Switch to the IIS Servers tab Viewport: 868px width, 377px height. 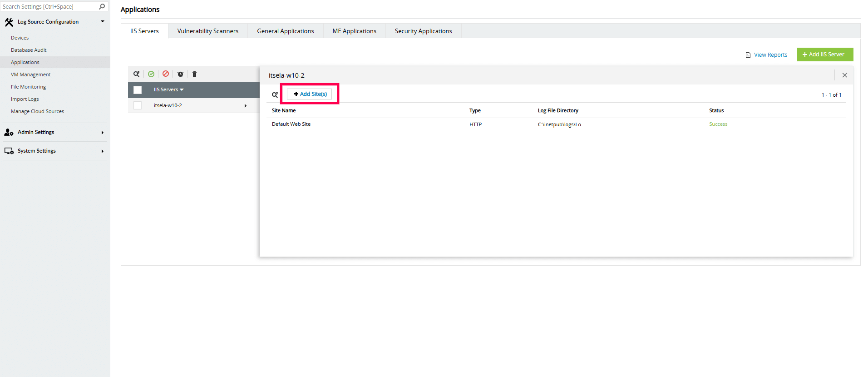pyautogui.click(x=144, y=31)
